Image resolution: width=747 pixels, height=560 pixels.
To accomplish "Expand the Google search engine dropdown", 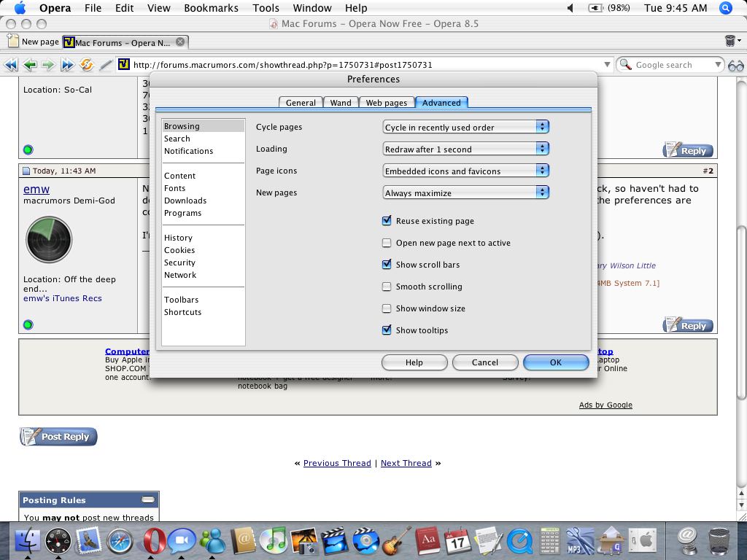I will click(718, 64).
